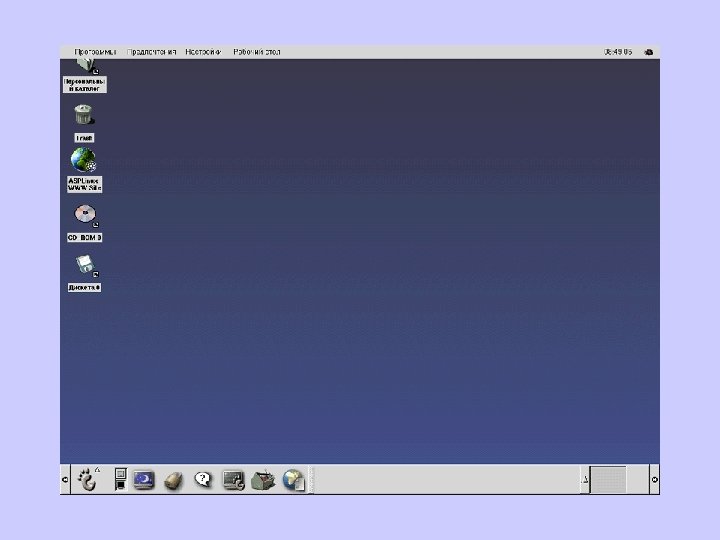Hide the bottom panel with left arrow

(65, 479)
